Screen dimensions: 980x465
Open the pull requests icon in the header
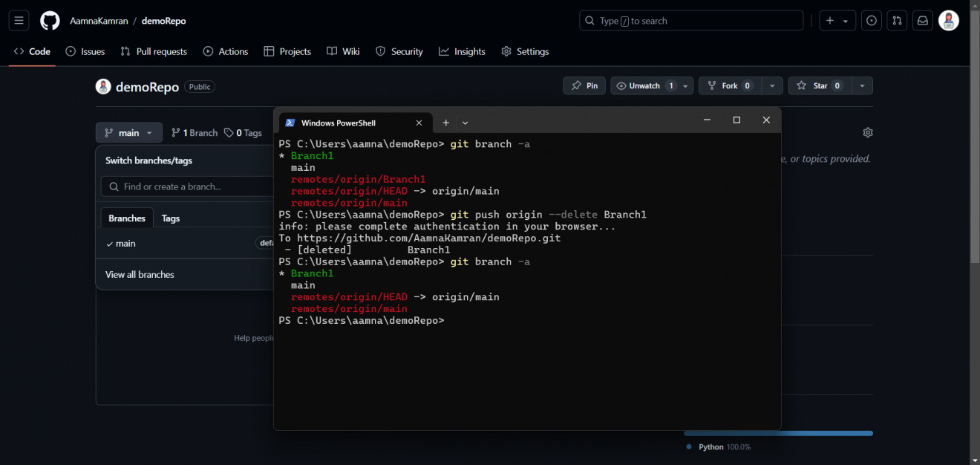tap(897, 20)
